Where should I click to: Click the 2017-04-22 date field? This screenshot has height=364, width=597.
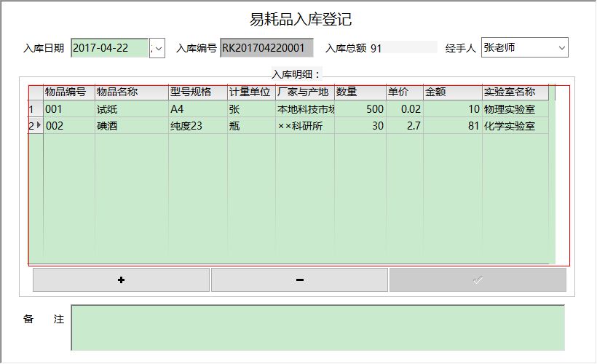click(109, 48)
